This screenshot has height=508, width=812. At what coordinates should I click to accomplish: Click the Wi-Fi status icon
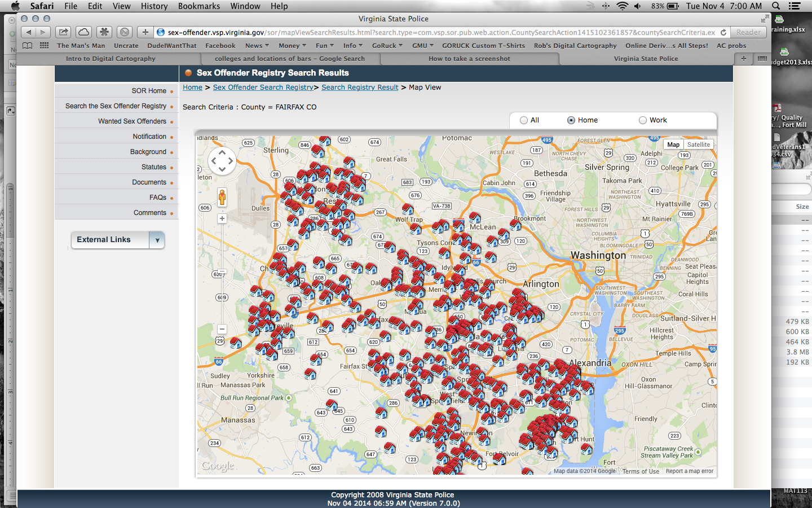[623, 6]
